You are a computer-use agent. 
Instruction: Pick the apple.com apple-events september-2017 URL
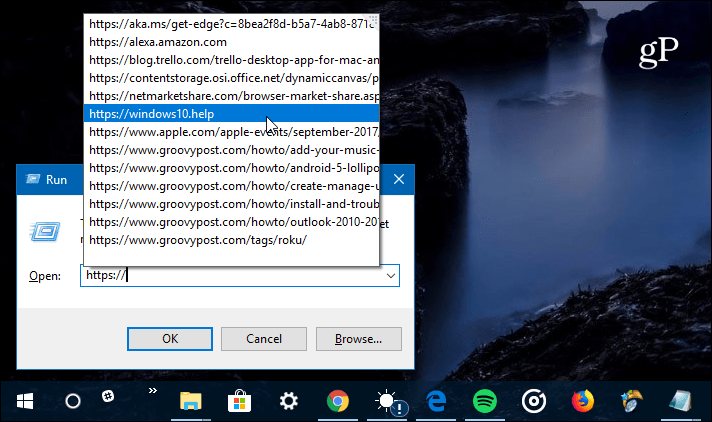click(231, 132)
